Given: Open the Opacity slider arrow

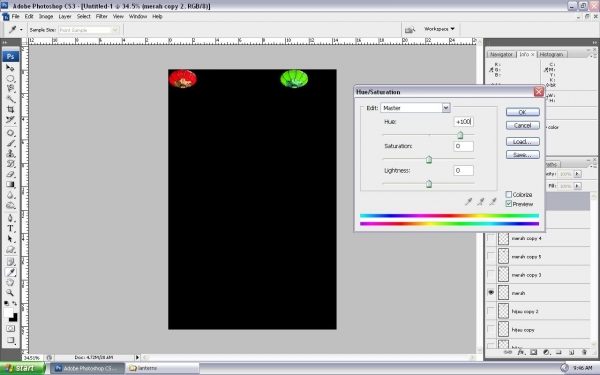Looking at the screenshot, I should (577, 174).
